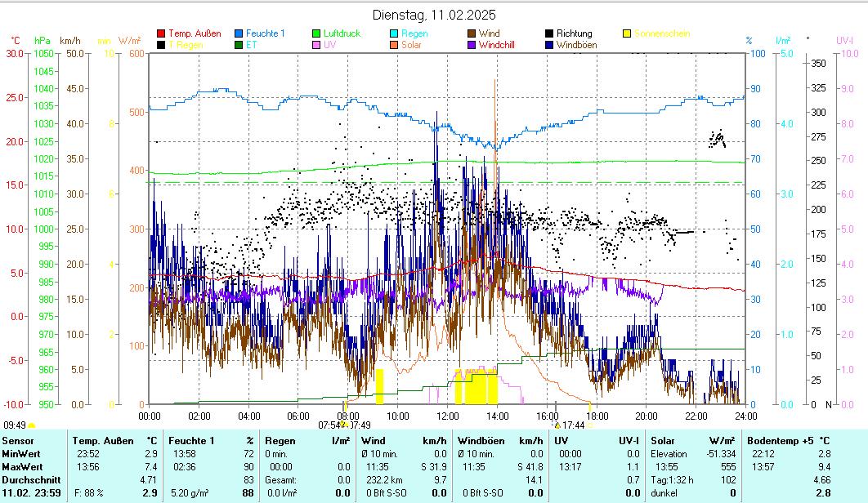868x503 pixels.
Task: Click the 17:44 sunset marker below chart
Action: pyautogui.click(x=572, y=425)
